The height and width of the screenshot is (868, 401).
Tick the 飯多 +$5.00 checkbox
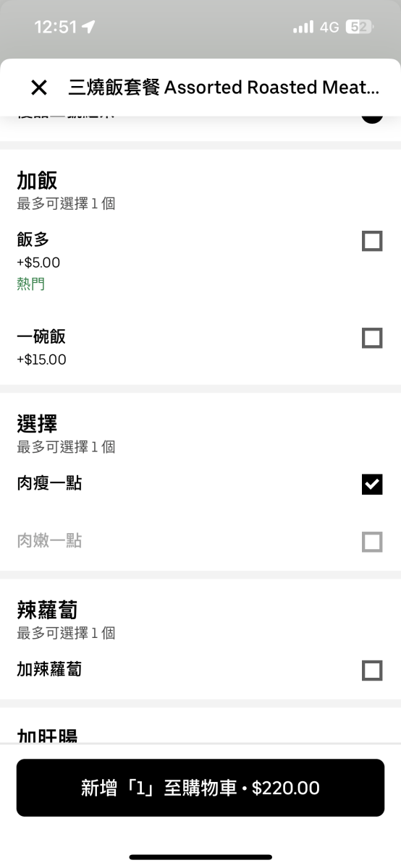coord(372,241)
